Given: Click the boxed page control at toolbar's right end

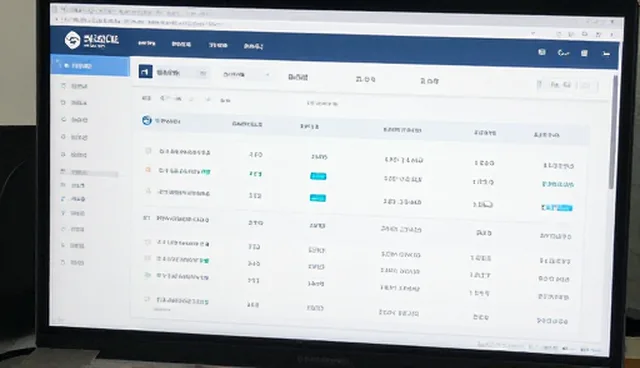Looking at the screenshot, I should pos(567,85).
